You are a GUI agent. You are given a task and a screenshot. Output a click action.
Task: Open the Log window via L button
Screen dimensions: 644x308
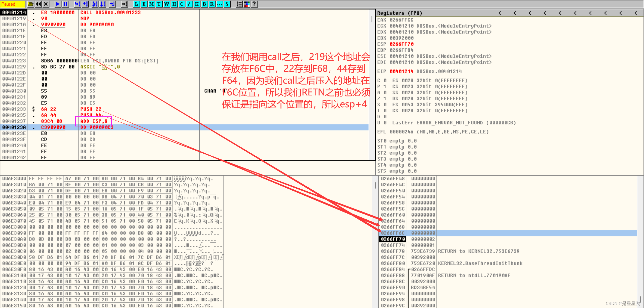coord(136,4)
